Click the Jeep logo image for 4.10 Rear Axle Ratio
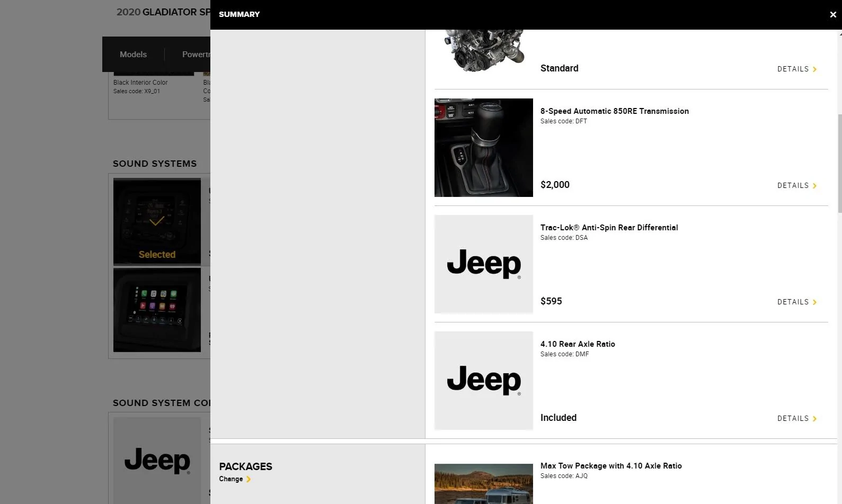This screenshot has width=842, height=504. tap(484, 381)
